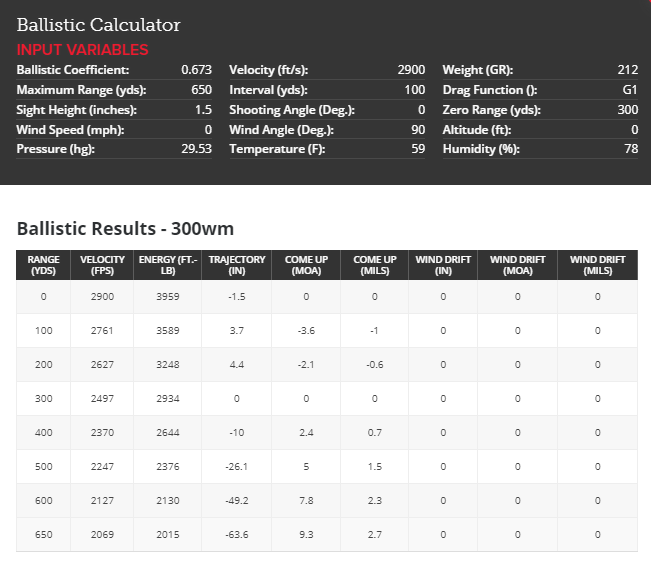651x562 pixels.
Task: Click the Ballistic Results - 300wm heading
Action: (125, 228)
